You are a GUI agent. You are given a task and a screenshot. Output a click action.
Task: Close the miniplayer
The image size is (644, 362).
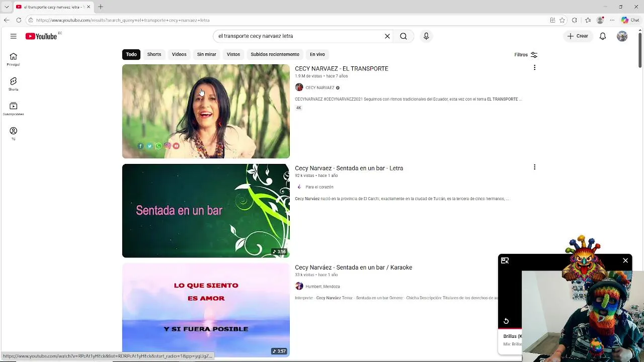(x=625, y=260)
